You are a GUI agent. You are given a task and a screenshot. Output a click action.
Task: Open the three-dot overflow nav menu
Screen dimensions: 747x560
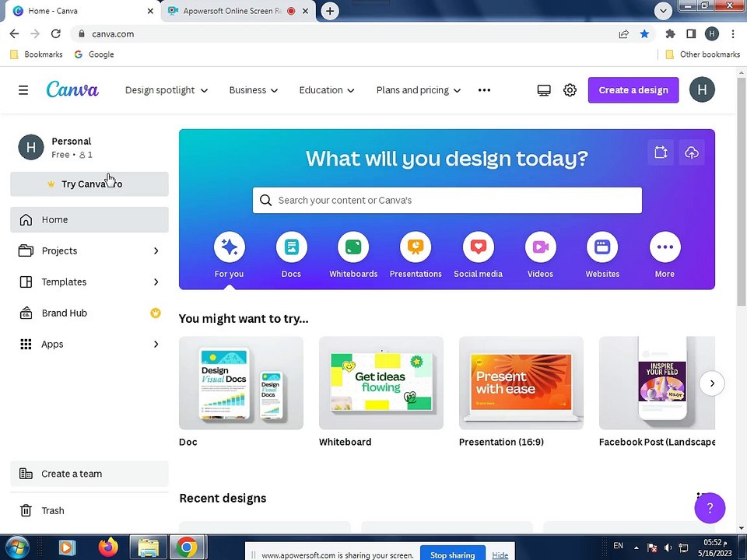[484, 90]
